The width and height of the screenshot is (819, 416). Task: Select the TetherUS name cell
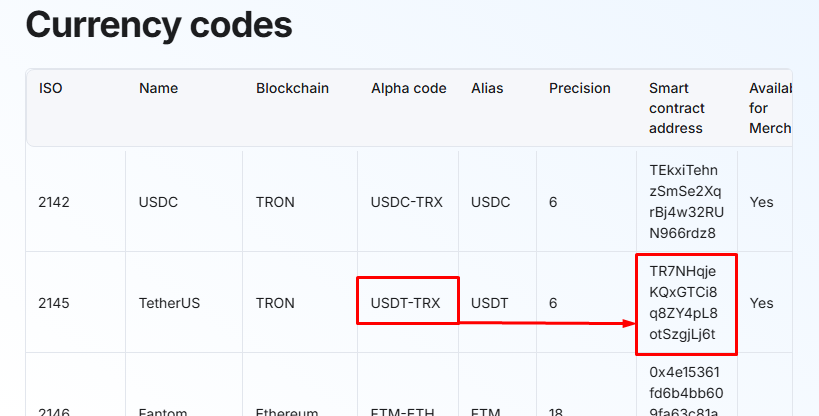click(169, 303)
